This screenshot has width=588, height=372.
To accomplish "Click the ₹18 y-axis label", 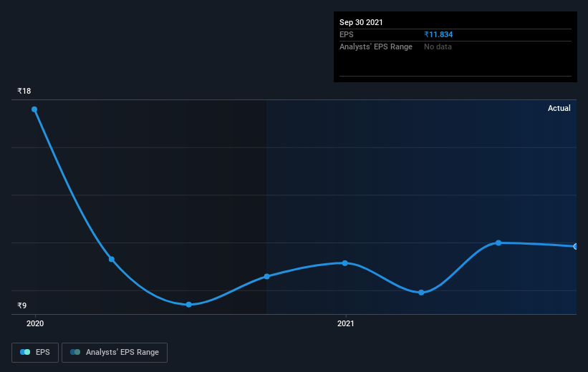I will click(x=24, y=91).
